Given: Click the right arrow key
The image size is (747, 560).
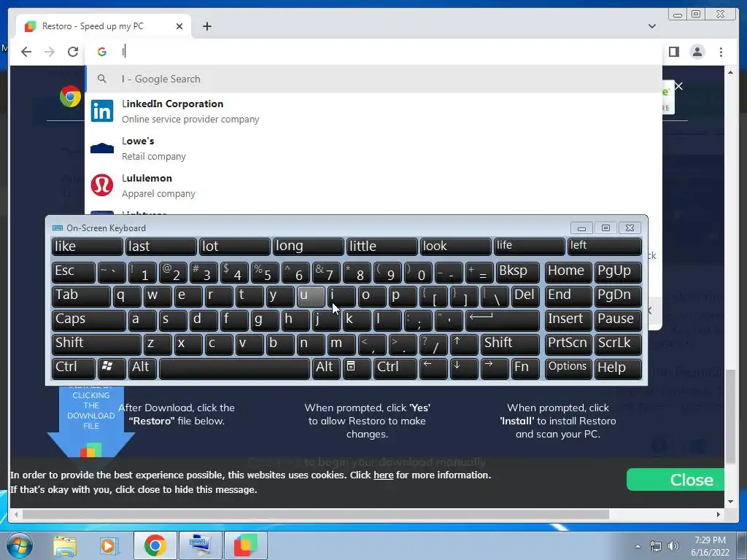Looking at the screenshot, I should pos(495,368).
